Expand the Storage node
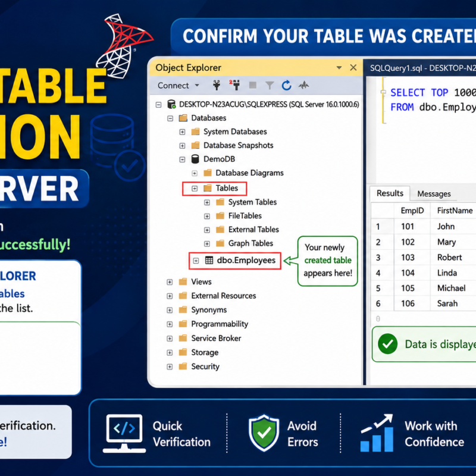476x476 pixels. pyautogui.click(x=170, y=352)
